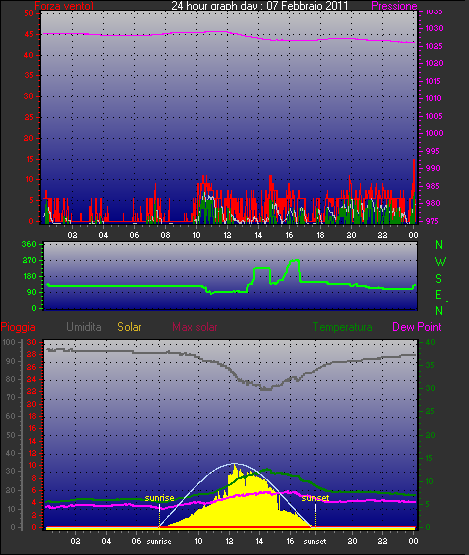Click the Pioggia legend label

pos(18,327)
